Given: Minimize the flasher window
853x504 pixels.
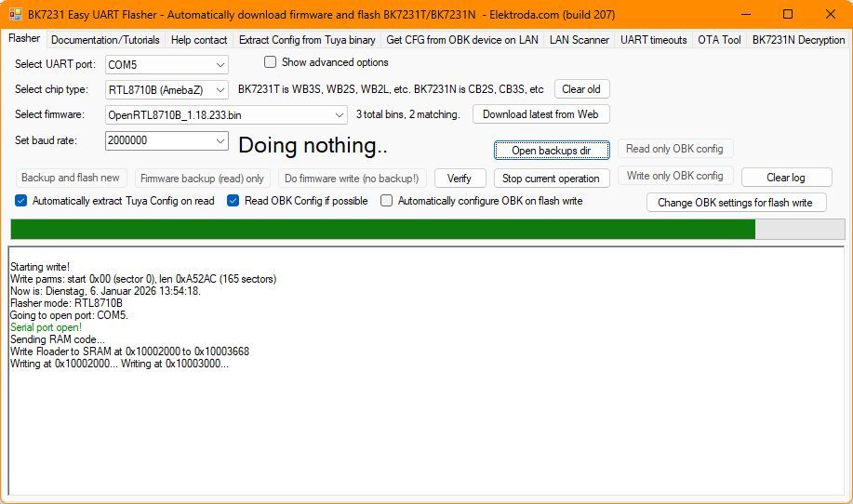Looking at the screenshot, I should [746, 14].
